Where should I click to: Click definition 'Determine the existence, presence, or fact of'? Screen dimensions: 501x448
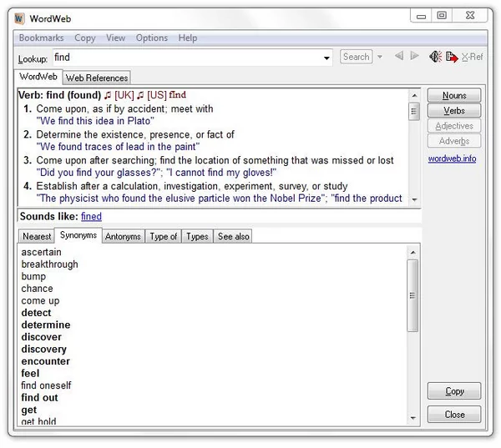click(135, 134)
